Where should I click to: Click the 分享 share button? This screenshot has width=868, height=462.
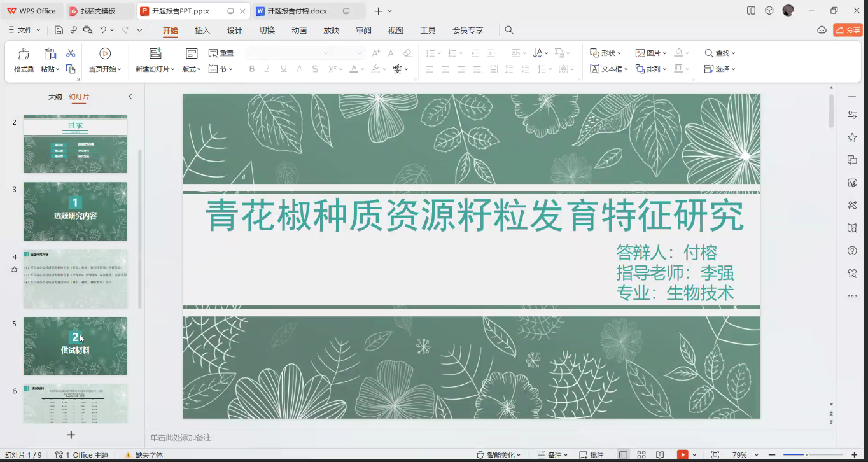(847, 29)
